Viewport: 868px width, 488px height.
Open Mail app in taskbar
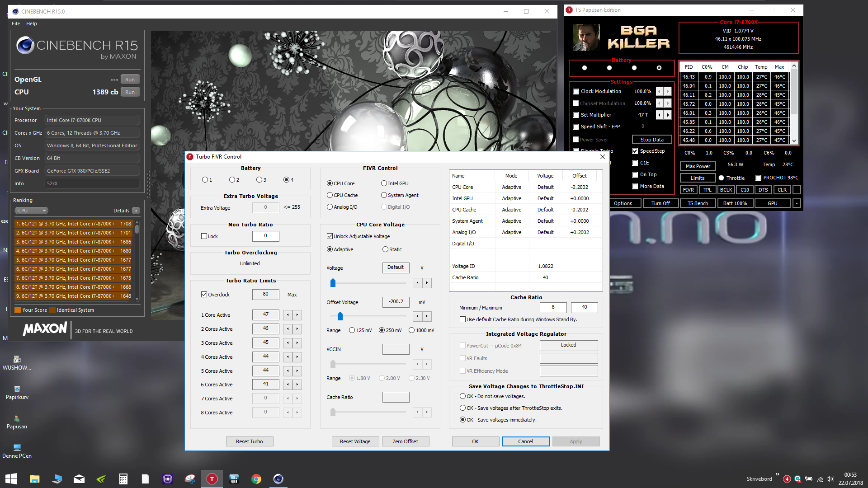(79, 479)
